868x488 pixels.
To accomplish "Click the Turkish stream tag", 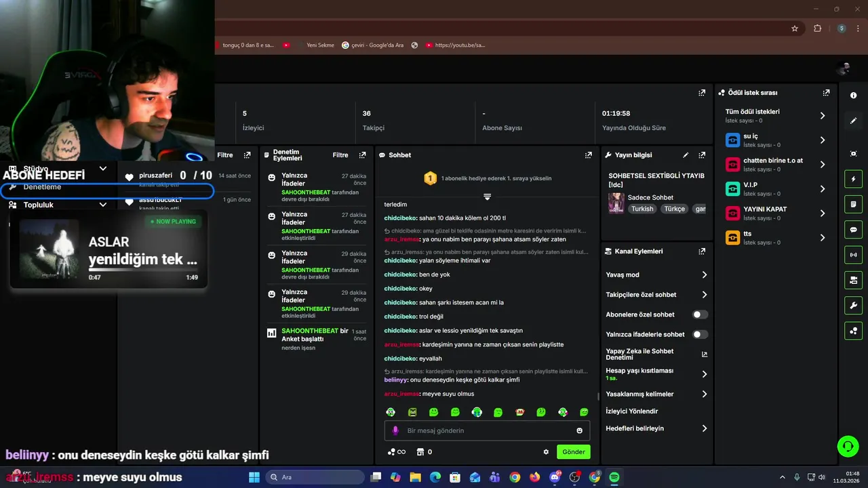I will (642, 209).
